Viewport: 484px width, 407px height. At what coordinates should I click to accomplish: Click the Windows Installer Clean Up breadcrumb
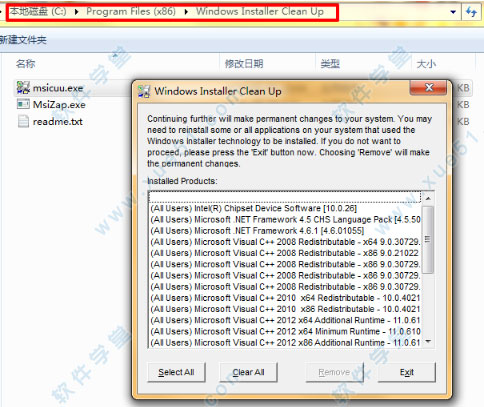pos(260,12)
